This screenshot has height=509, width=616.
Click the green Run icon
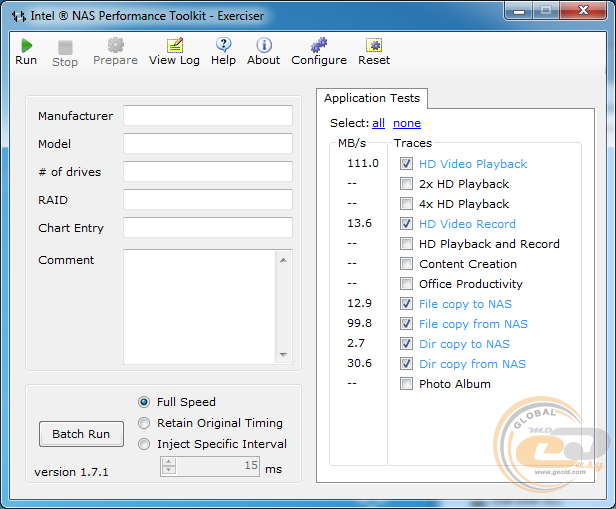tap(27, 46)
